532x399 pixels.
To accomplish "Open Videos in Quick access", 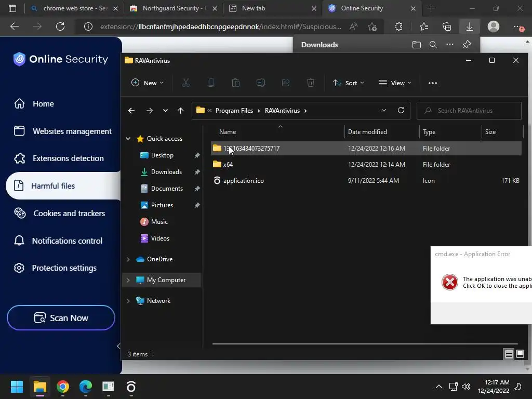I will (160, 238).
